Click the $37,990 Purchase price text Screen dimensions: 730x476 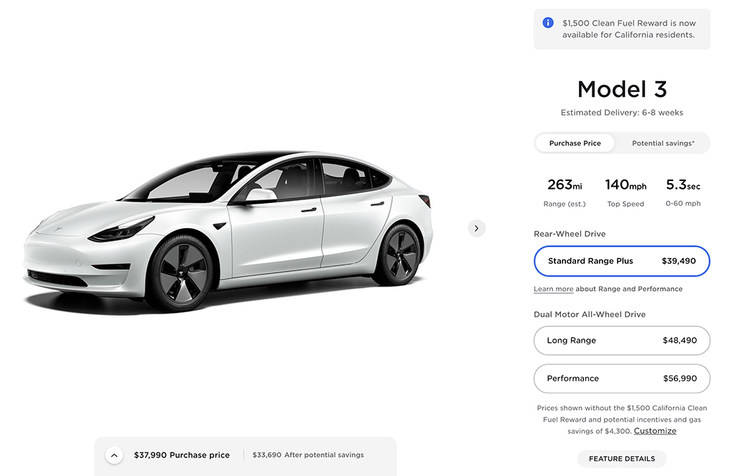pos(181,455)
